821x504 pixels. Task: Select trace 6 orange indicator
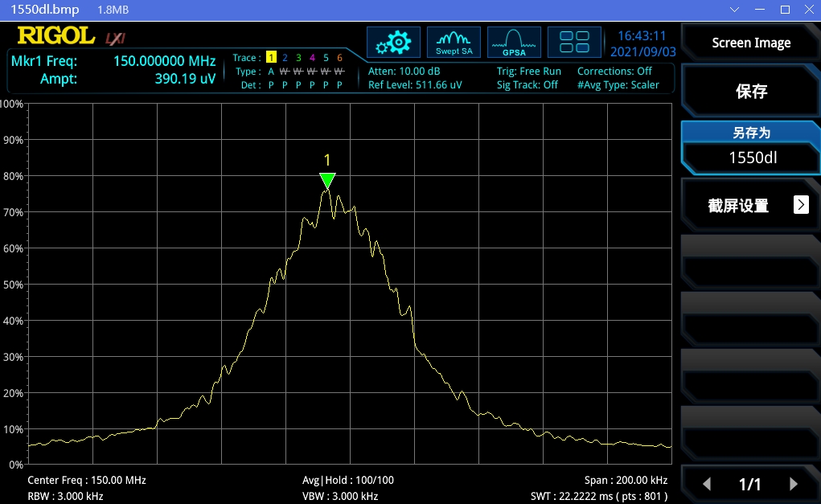tap(339, 58)
